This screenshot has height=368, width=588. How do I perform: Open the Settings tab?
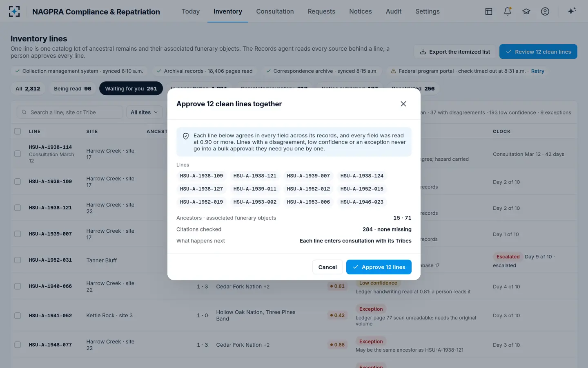tap(428, 11)
